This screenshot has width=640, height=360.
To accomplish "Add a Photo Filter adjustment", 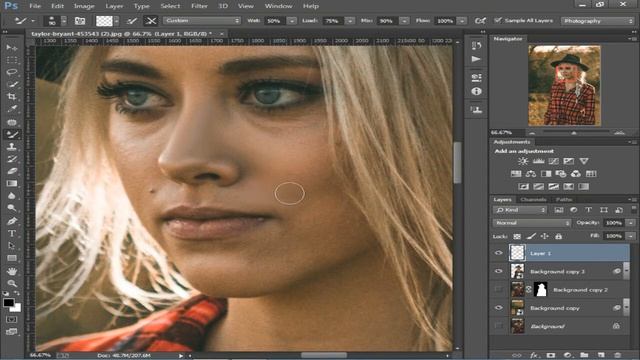I will [x=561, y=174].
